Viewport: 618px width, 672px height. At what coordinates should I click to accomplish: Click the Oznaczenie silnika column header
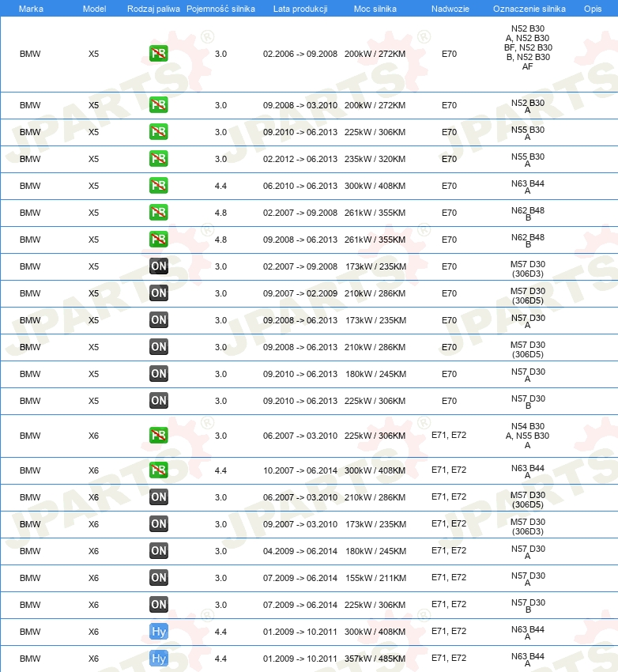(529, 9)
